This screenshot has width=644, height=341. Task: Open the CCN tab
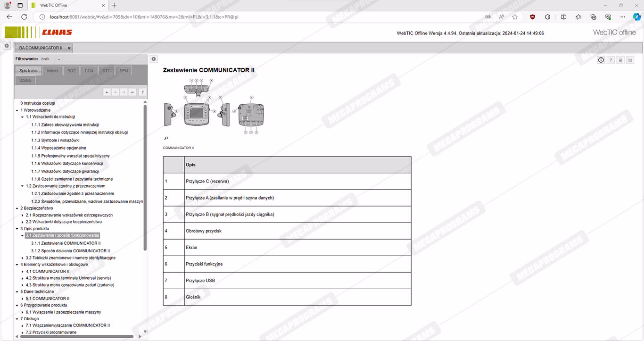point(89,71)
